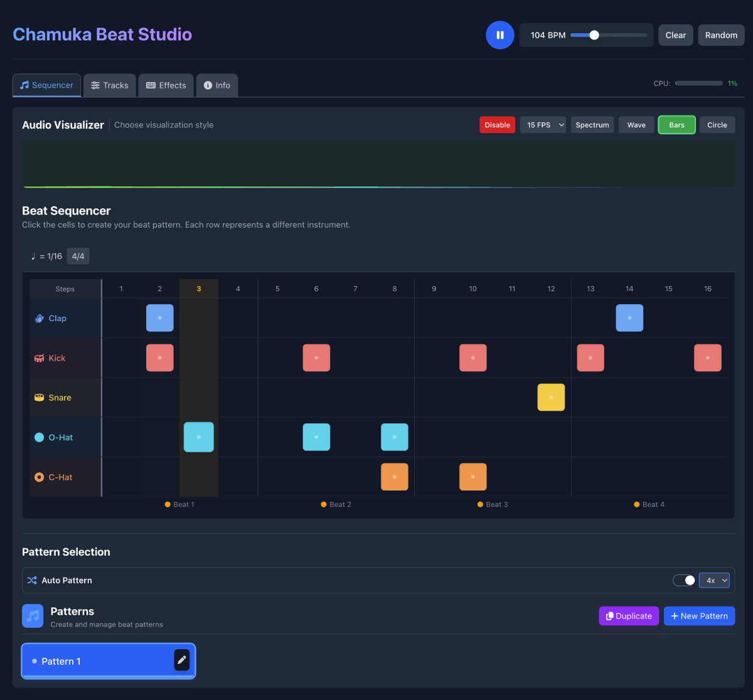Switch visualizer style to Wave
This screenshot has width=753, height=700.
coord(636,125)
